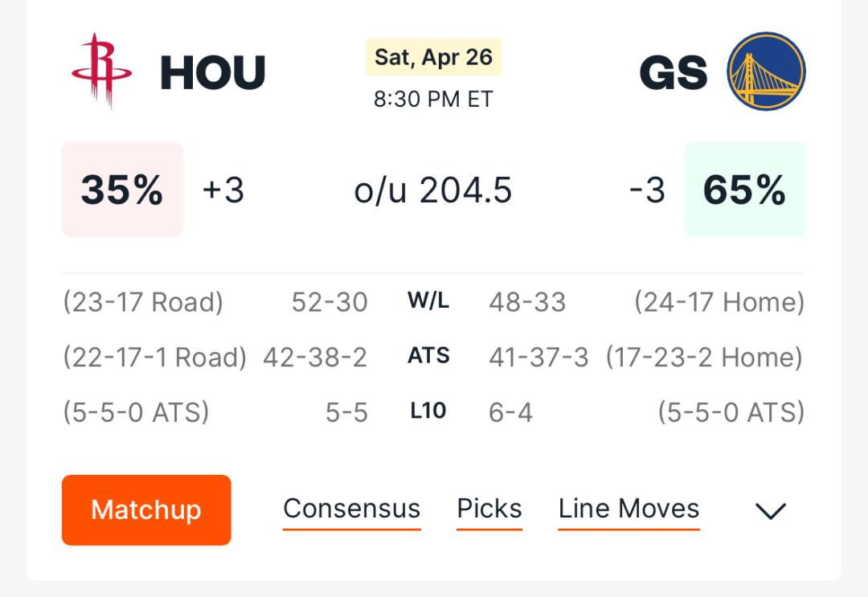The width and height of the screenshot is (868, 597).
Task: Click the HOU team abbreviation
Action: (x=212, y=72)
